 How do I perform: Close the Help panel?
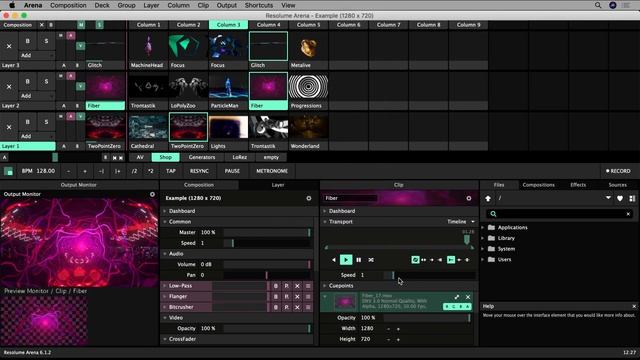[x=634, y=306]
